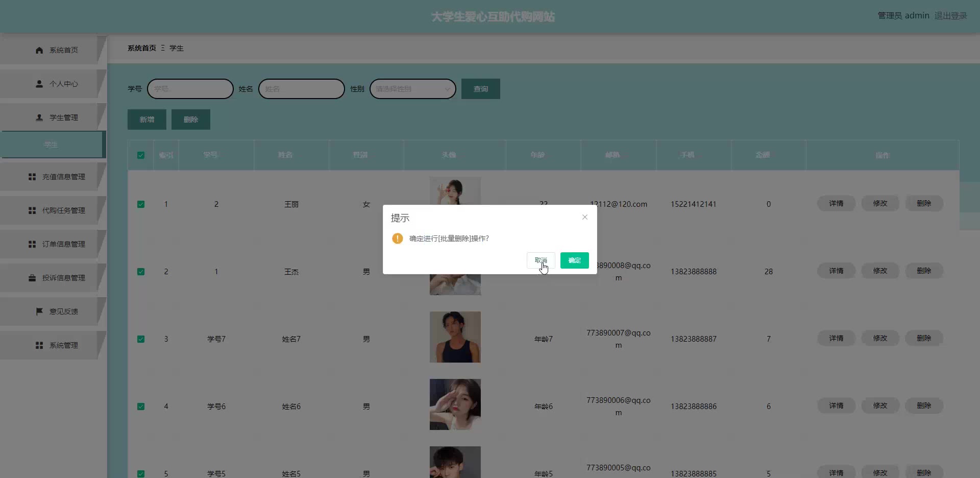Click the grid icon beside 系统管理

[39, 345]
